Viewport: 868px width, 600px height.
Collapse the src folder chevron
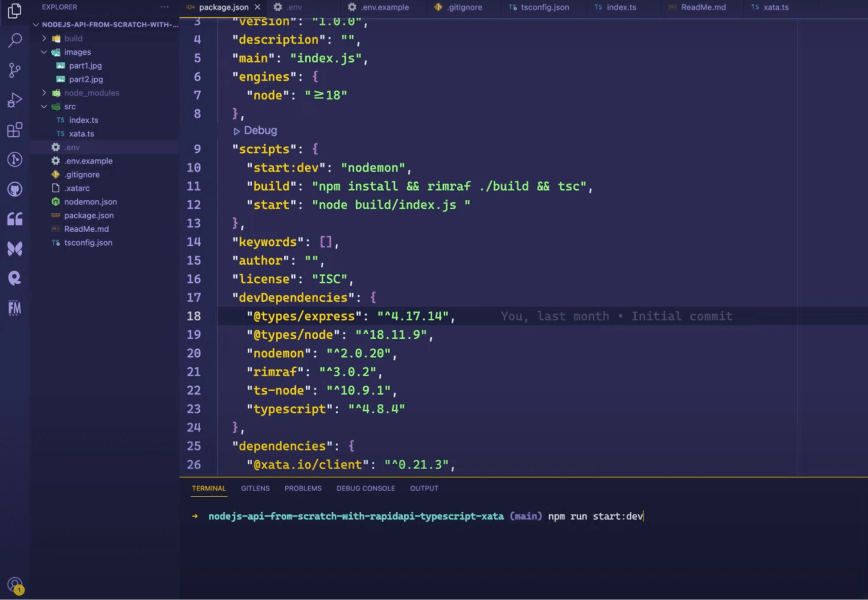click(44, 106)
